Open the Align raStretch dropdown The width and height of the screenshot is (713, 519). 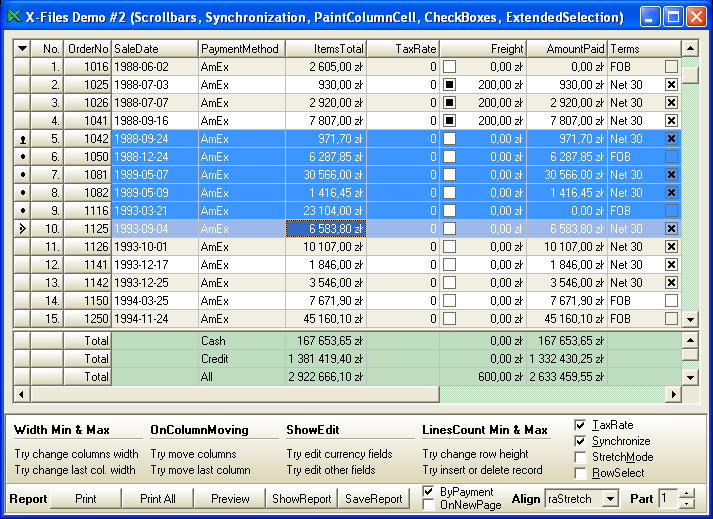point(610,499)
